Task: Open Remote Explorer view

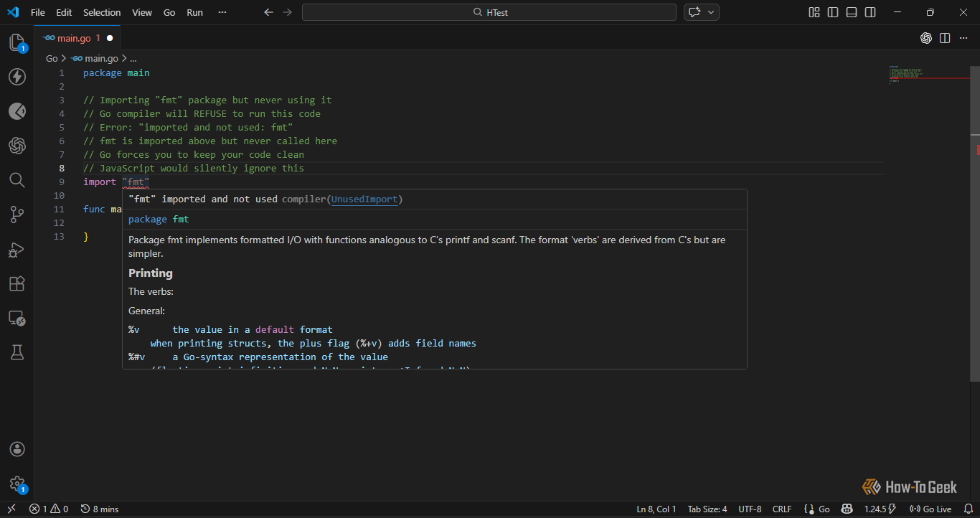Action: pyautogui.click(x=17, y=318)
